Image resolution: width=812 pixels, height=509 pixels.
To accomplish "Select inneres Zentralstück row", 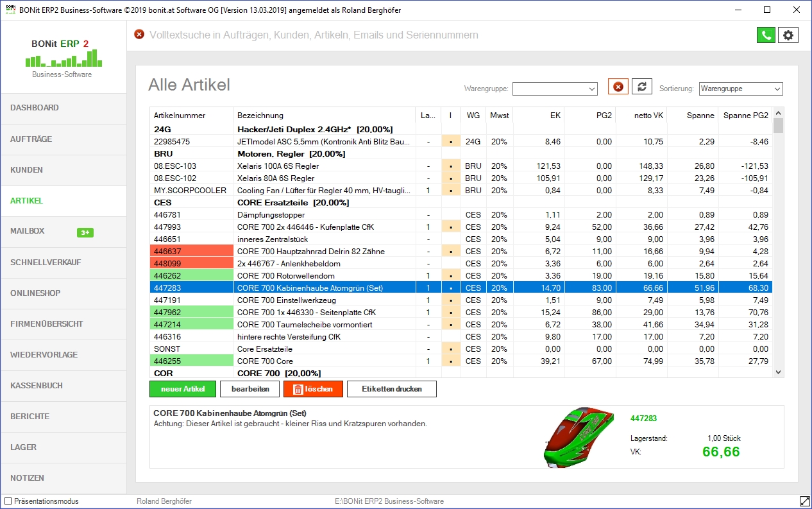I will click(461, 239).
